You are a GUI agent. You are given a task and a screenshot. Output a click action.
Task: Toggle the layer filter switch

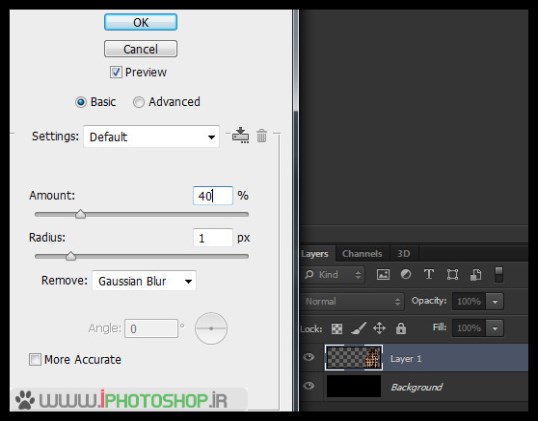(x=499, y=274)
